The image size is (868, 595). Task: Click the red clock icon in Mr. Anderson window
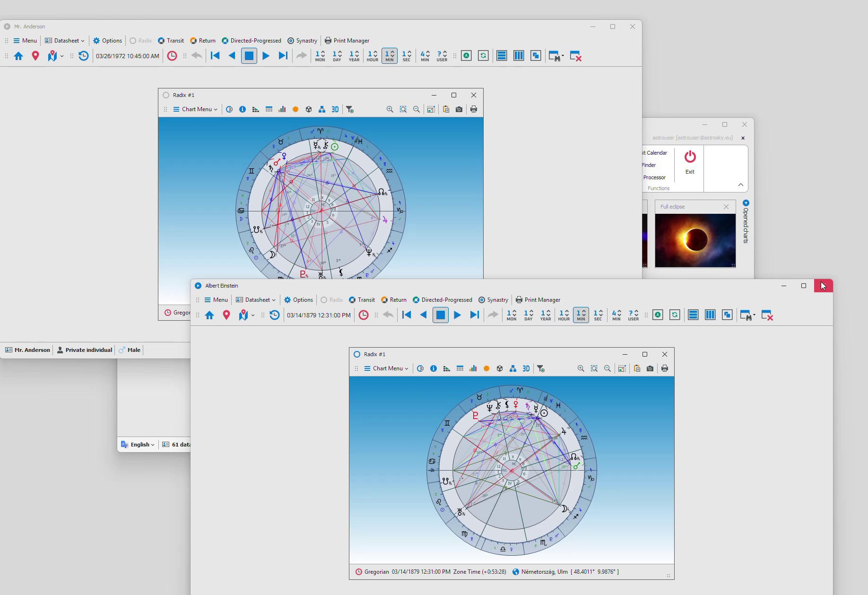click(172, 56)
